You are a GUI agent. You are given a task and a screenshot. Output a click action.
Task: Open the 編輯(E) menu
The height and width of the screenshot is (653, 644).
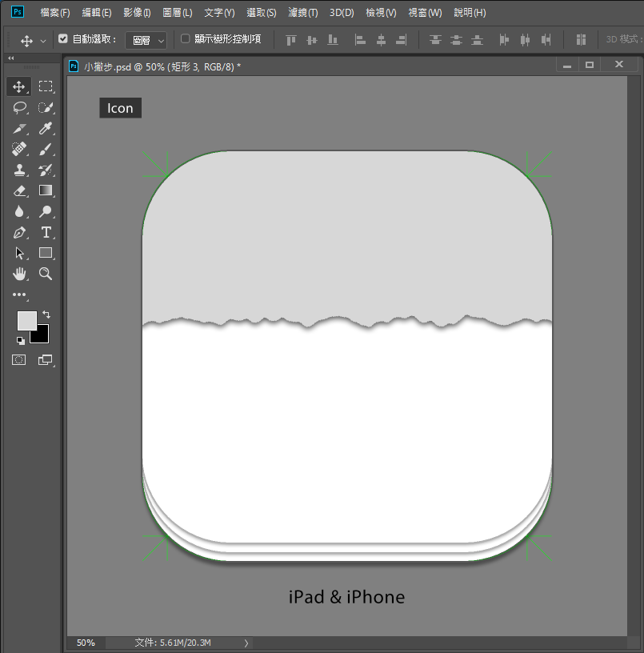pos(97,13)
